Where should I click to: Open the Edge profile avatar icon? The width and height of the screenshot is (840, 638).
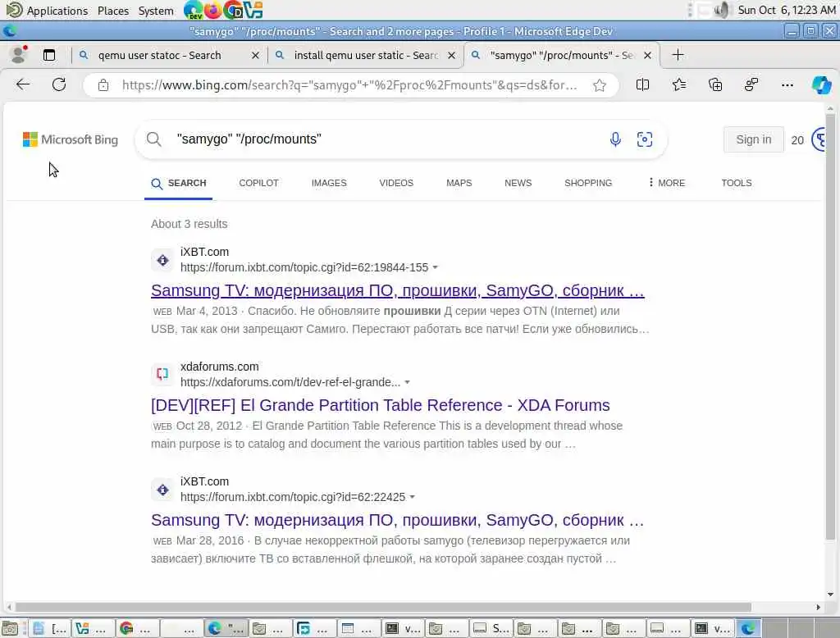pyautogui.click(x=19, y=55)
